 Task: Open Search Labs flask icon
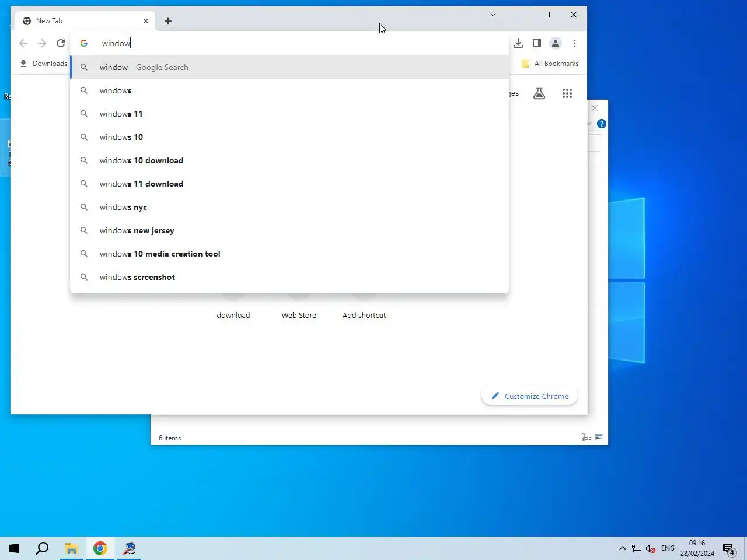click(539, 93)
